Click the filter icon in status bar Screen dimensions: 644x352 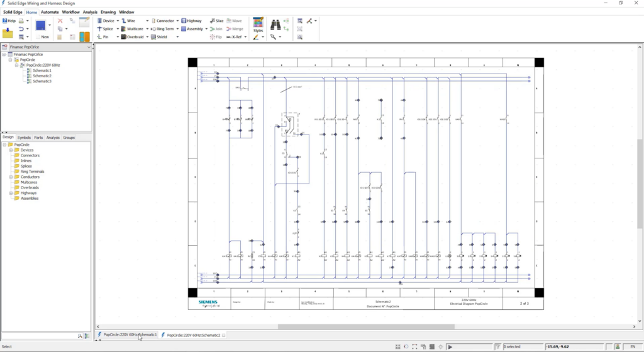497,347
